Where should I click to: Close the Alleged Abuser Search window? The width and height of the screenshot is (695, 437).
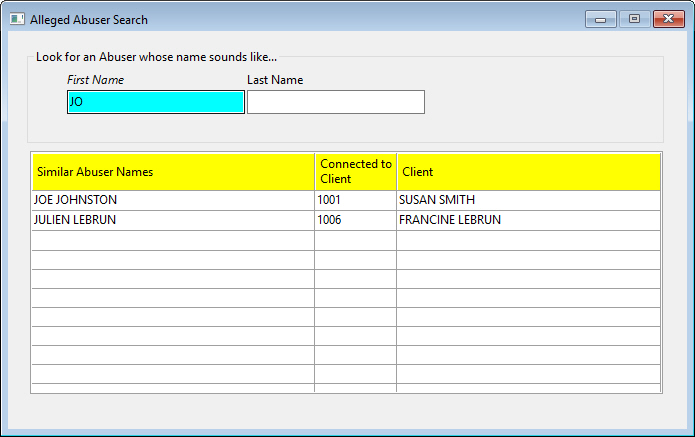coord(667,19)
